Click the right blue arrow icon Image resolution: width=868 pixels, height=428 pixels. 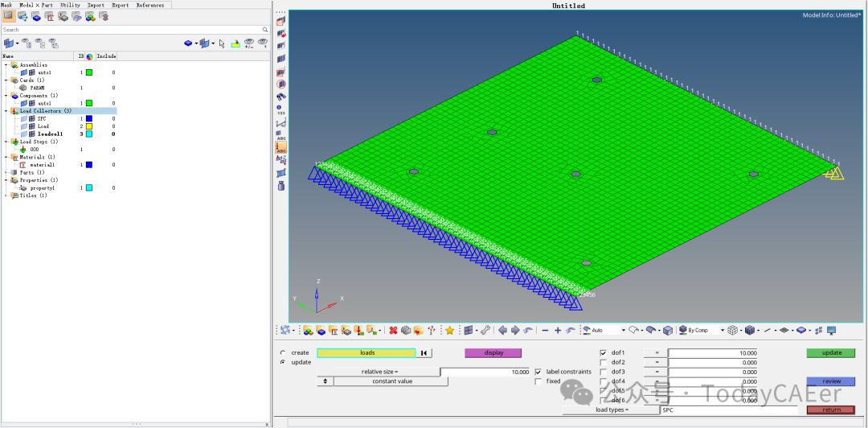point(515,331)
